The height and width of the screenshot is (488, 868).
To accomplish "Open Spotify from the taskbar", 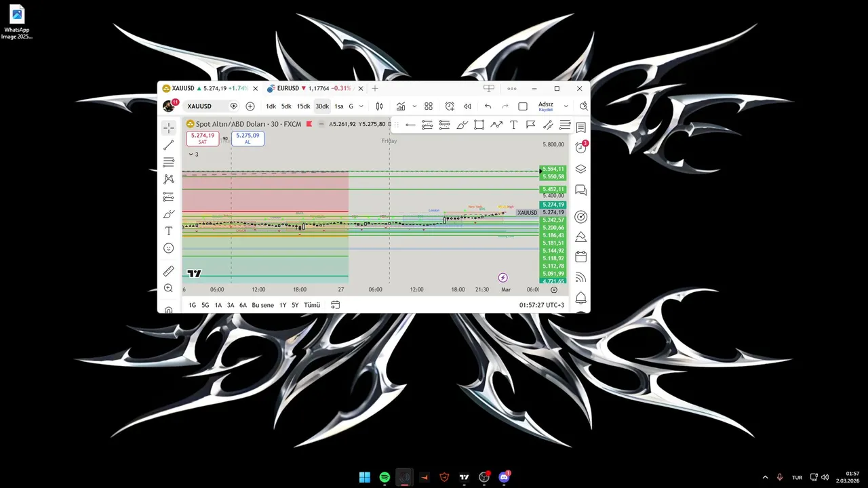I will pyautogui.click(x=384, y=477).
